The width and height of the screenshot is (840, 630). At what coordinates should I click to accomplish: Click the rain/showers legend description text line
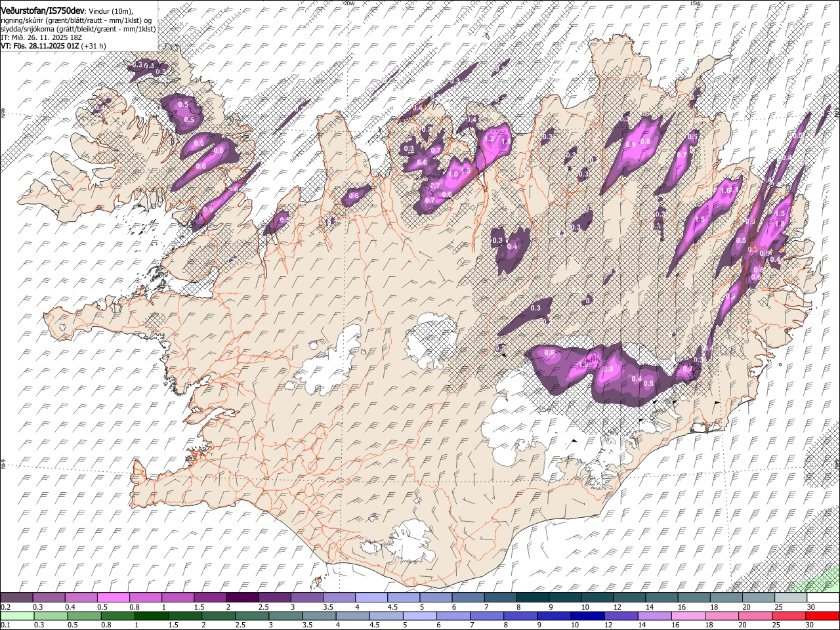tap(75, 20)
